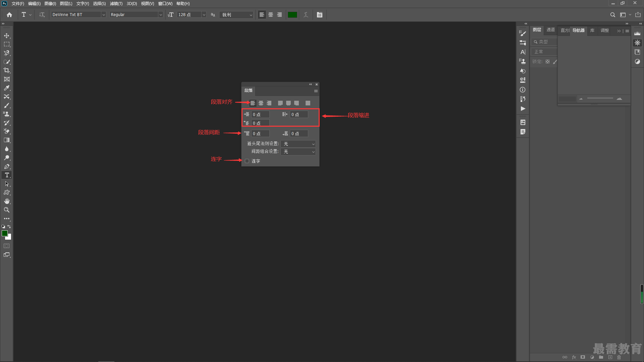Open the font size 128 点 dropdown
Screen dimensions: 644x362
[x=204, y=15]
